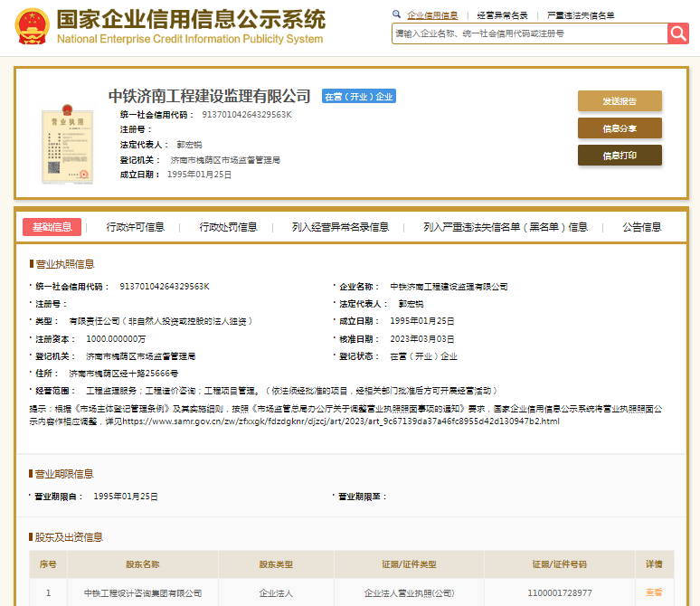
Task: Open the 严重违法失信名单 top link
Action: click(x=581, y=15)
